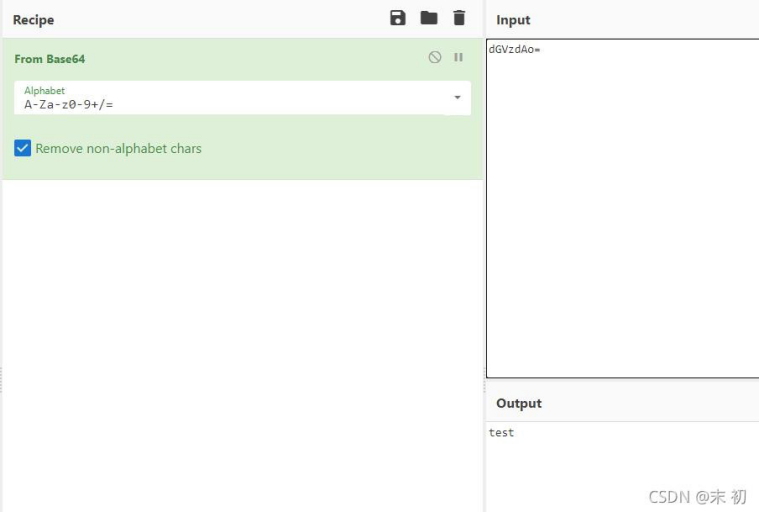Image resolution: width=760 pixels, height=512 pixels.
Task: Set a breakpoint with the pause icon
Action: [x=458, y=57]
